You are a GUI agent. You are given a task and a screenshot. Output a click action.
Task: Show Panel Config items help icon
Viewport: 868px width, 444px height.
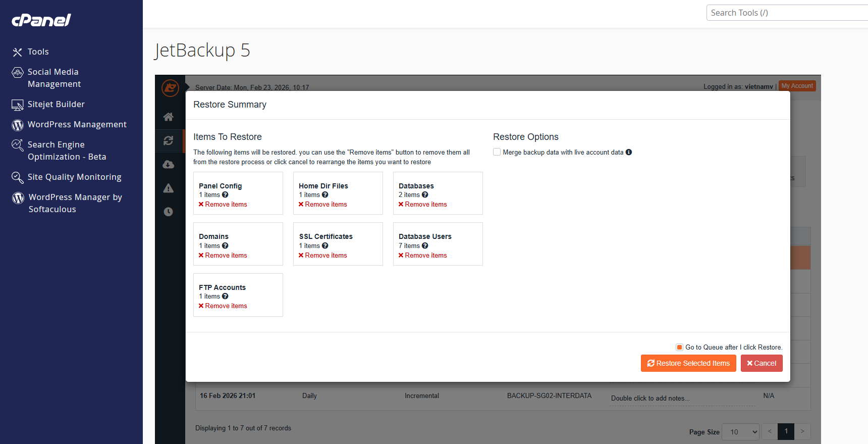point(225,194)
